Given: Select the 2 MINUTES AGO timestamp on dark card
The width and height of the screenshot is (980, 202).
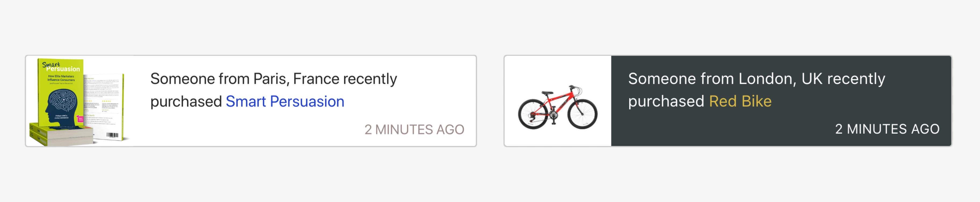Looking at the screenshot, I should click(887, 129).
